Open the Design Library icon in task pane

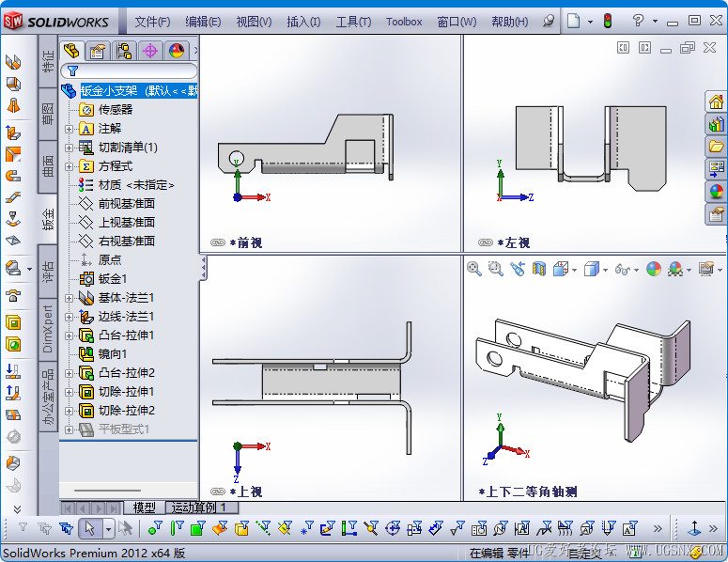coord(716,124)
